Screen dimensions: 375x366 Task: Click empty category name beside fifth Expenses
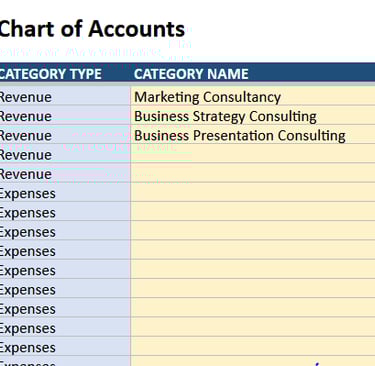pyautogui.click(x=253, y=271)
